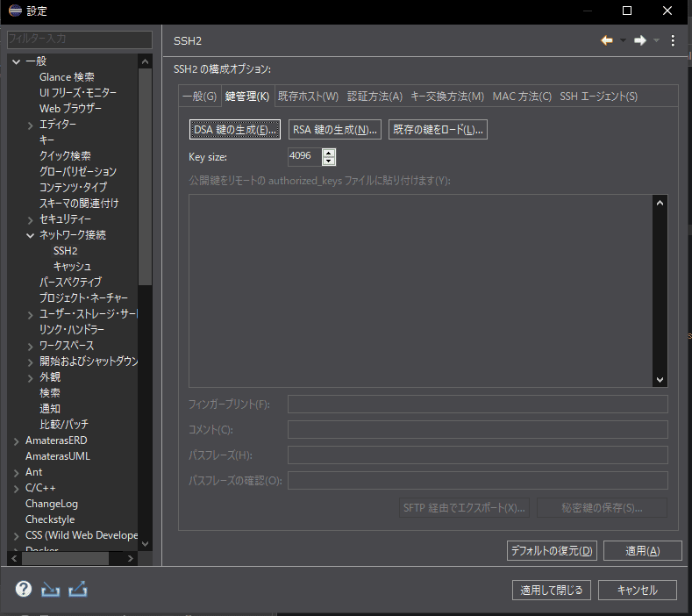692x616 pixels.
Task: Select キャッシュ in the preferences tree
Action: (72, 266)
